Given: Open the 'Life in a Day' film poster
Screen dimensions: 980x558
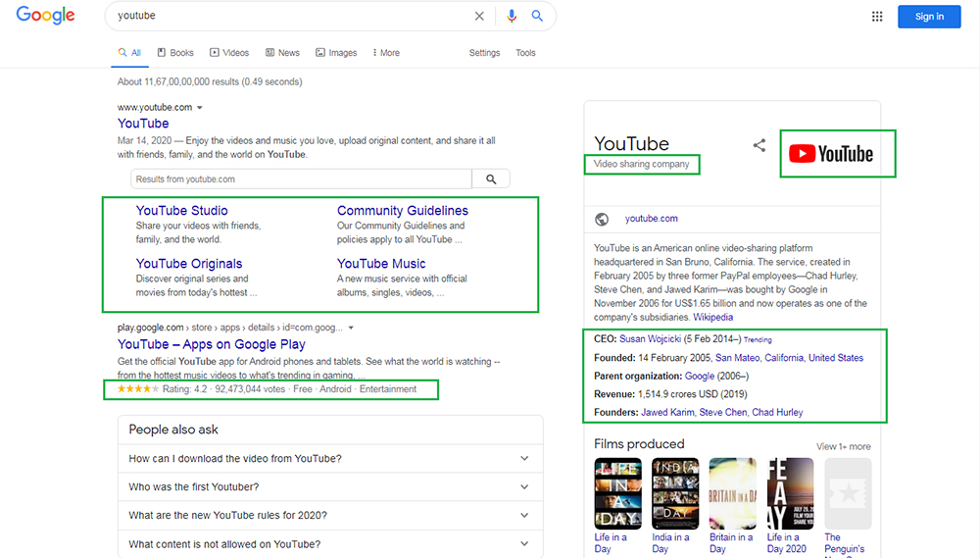Looking at the screenshot, I should (x=617, y=493).
